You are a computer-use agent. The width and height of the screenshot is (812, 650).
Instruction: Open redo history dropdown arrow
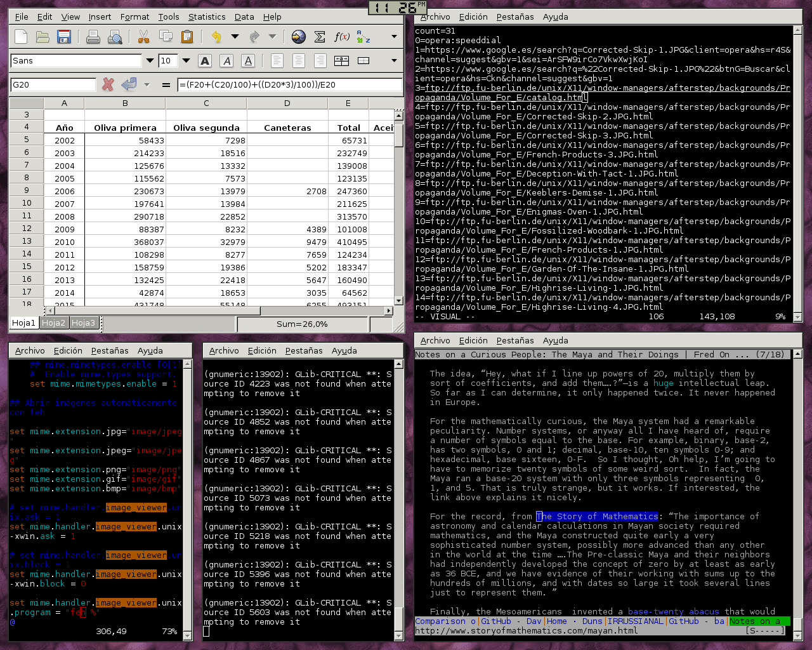click(x=273, y=37)
